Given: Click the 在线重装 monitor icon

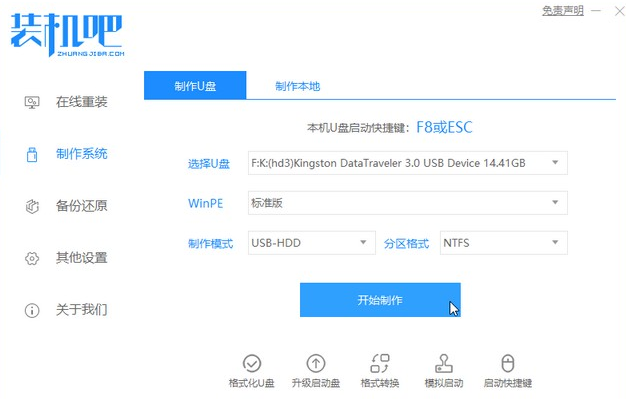Looking at the screenshot, I should (x=32, y=103).
